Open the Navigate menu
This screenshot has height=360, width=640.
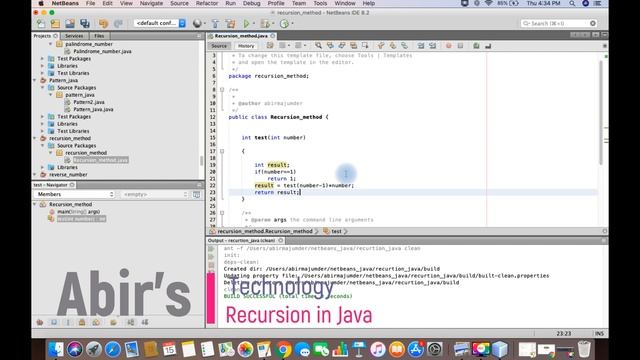pyautogui.click(x=151, y=3)
